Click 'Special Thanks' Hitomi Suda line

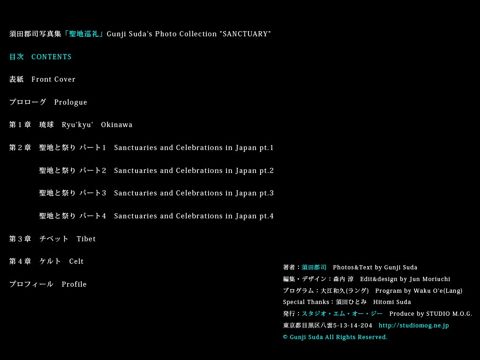point(347,302)
